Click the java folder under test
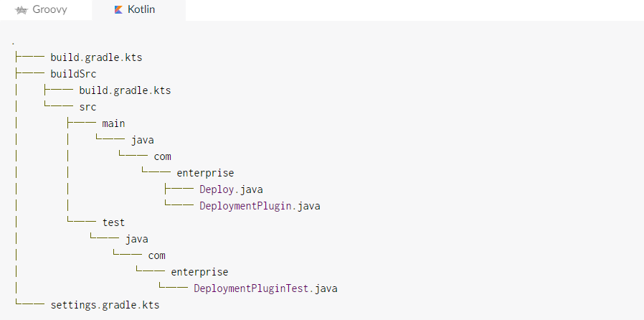Screen dimensions: 644x320 [136, 239]
